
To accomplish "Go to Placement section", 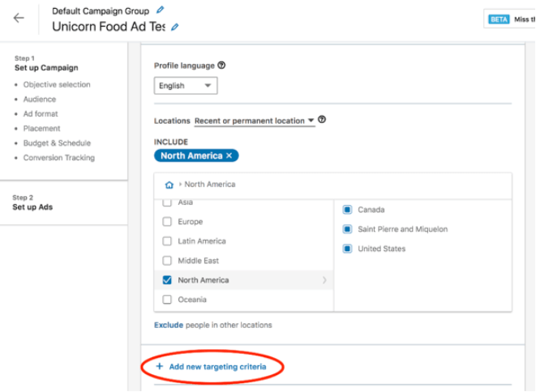I will click(41, 129).
